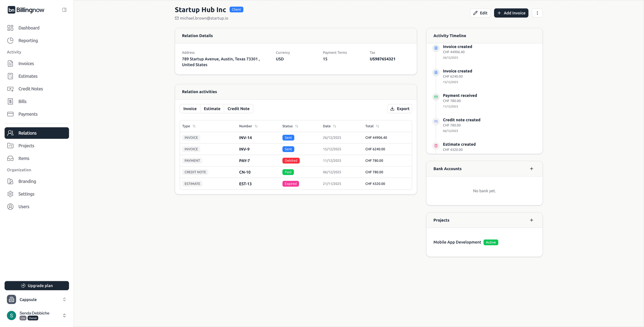Click the Reporting pie chart icon

click(x=10, y=40)
